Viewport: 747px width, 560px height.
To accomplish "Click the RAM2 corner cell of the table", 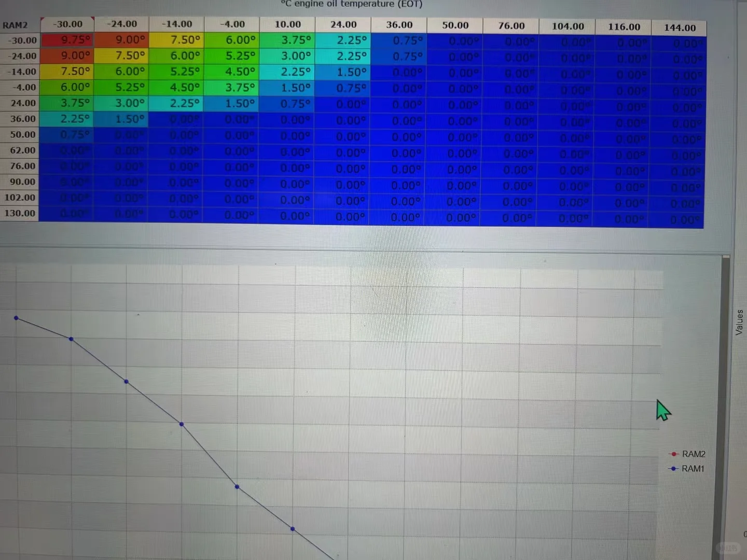I will click(x=20, y=24).
